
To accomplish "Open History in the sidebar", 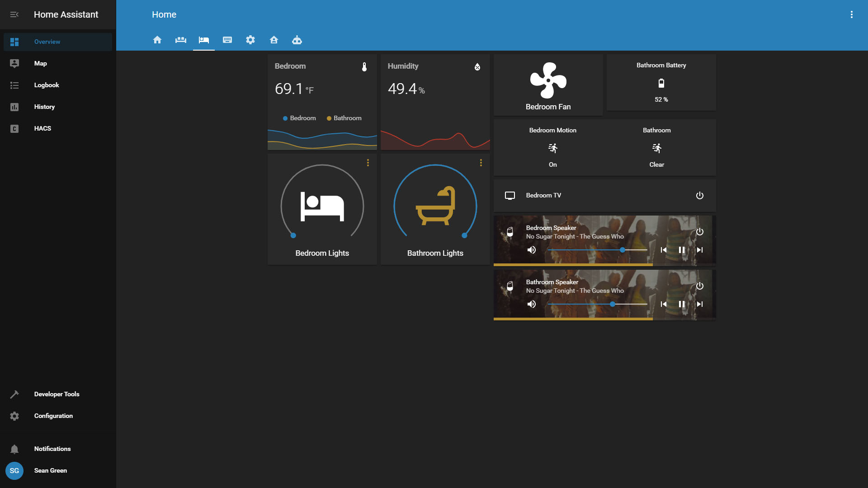I will click(x=58, y=107).
